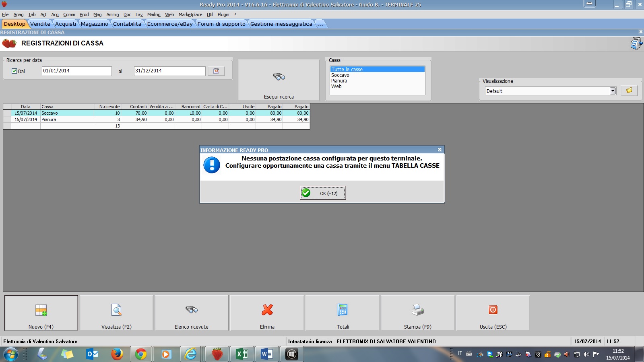Select Pianura in the Cassa list box

(x=377, y=81)
